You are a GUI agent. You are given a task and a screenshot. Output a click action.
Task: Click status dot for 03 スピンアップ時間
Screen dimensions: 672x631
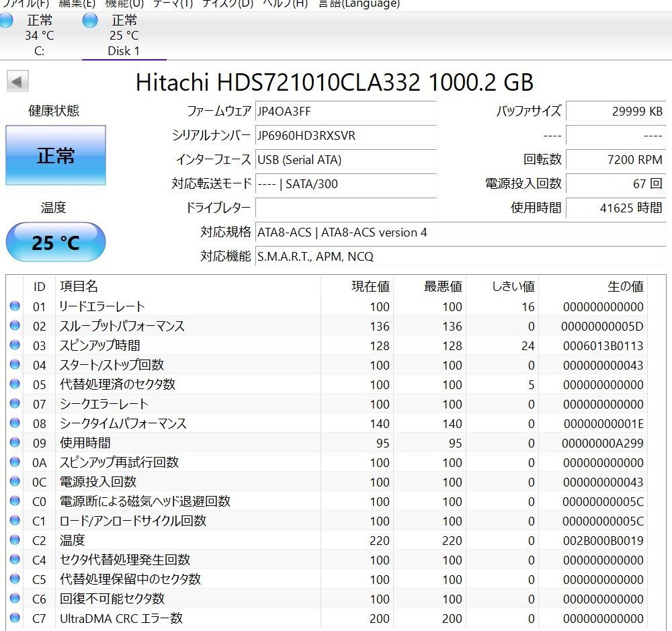coord(15,345)
